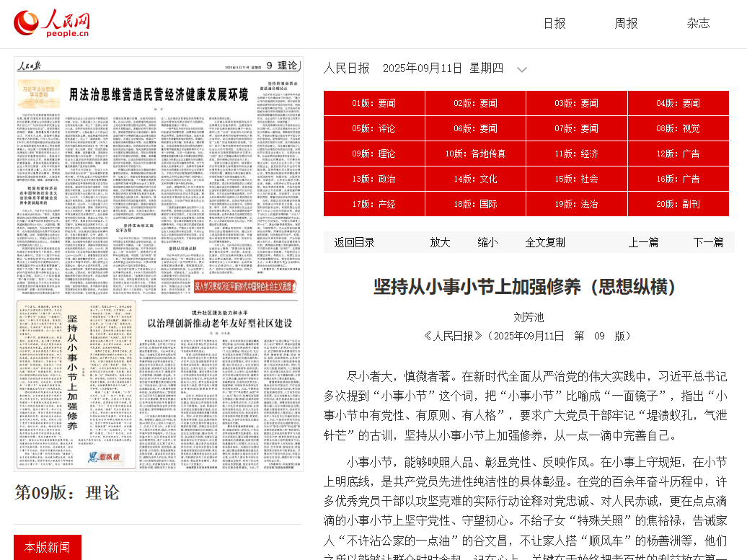Screen dimensions: 747x560
Task: Go to 13版:政治
Action: [374, 179]
